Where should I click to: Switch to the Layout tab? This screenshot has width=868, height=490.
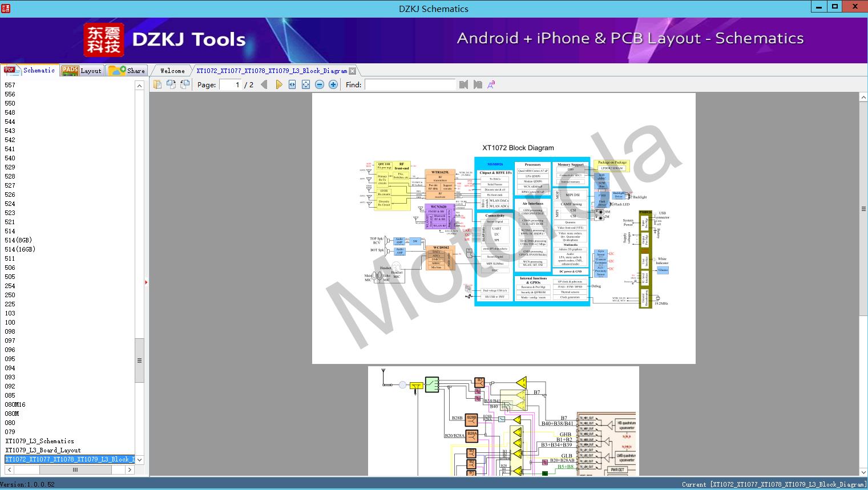[82, 71]
